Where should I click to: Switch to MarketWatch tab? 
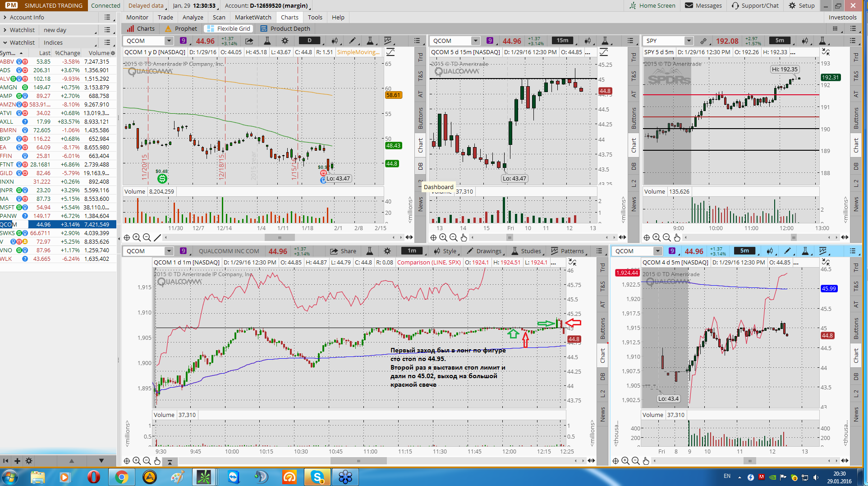coord(253,17)
